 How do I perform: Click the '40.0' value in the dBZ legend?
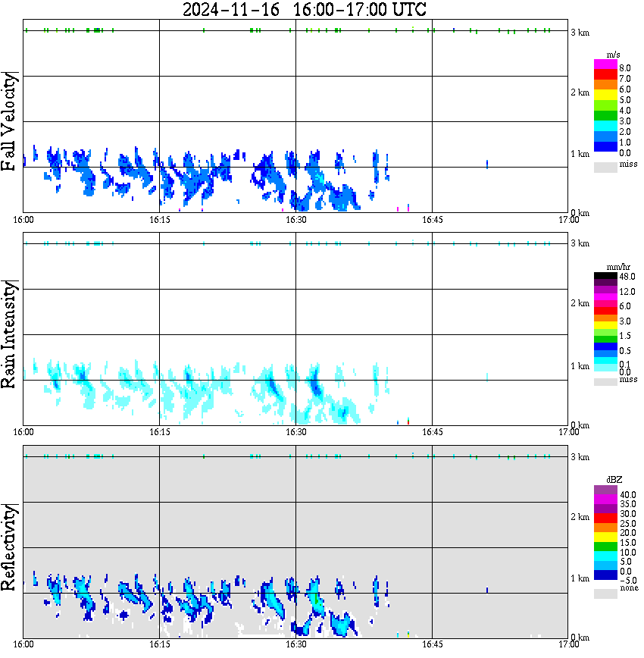coord(628,495)
